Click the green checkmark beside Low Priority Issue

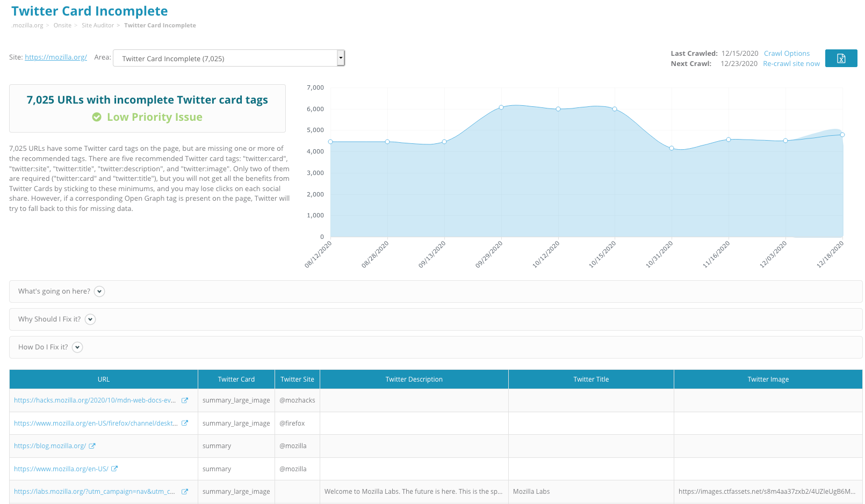[x=97, y=116]
